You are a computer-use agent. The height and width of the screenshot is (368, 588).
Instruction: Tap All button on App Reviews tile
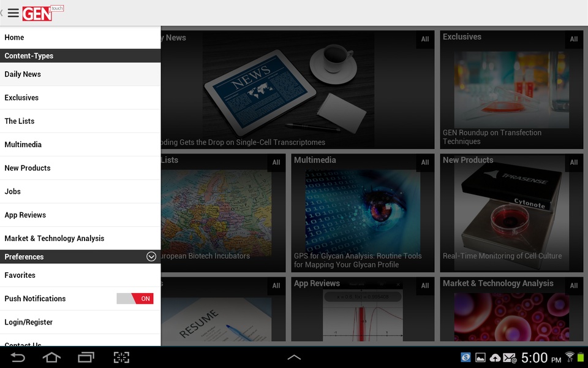point(425,285)
